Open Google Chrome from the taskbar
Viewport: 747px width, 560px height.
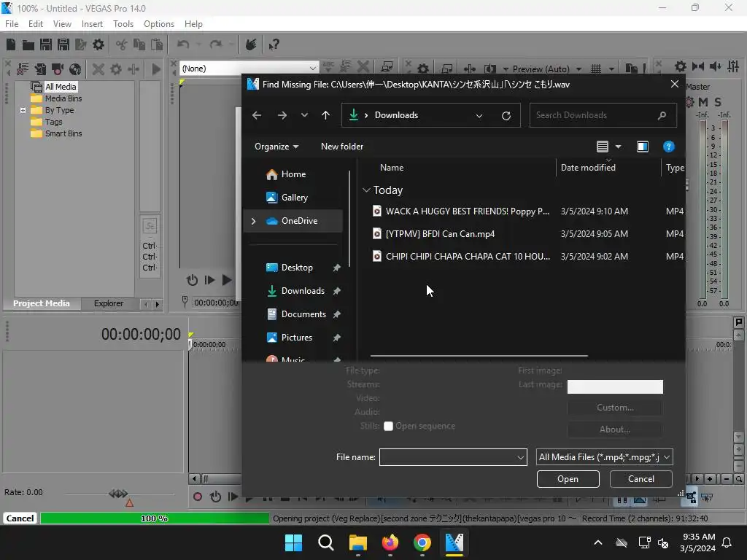422,542
